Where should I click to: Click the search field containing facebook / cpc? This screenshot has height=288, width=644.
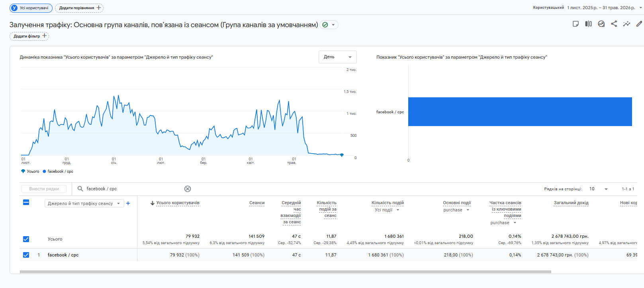point(133,189)
